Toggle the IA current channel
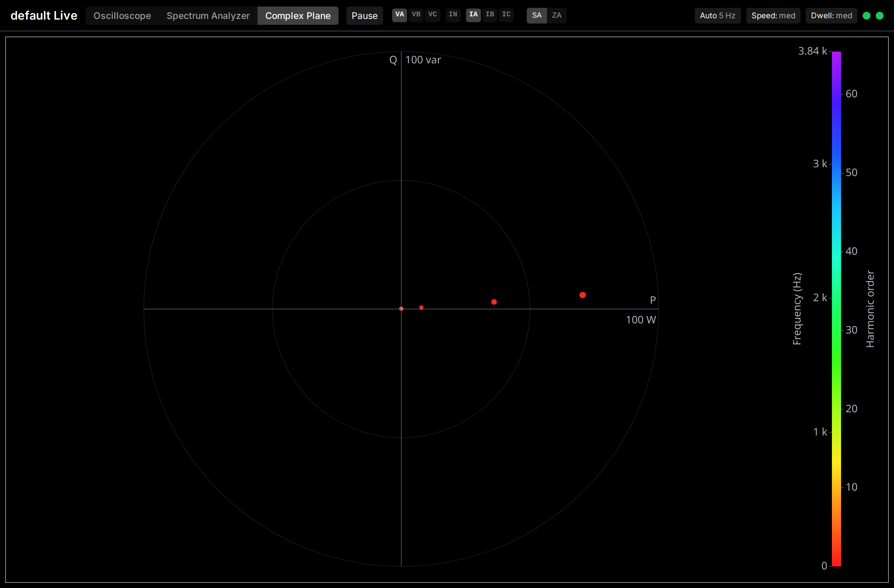894x588 pixels. pos(473,15)
